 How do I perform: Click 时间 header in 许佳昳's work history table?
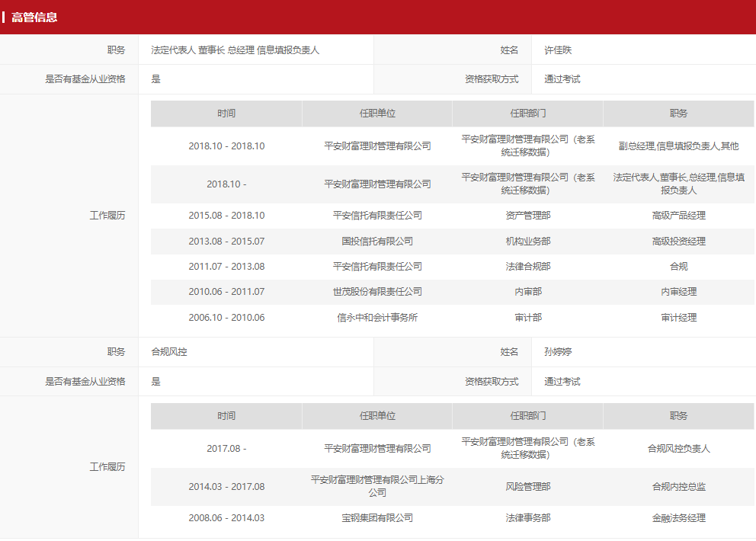pyautogui.click(x=226, y=114)
